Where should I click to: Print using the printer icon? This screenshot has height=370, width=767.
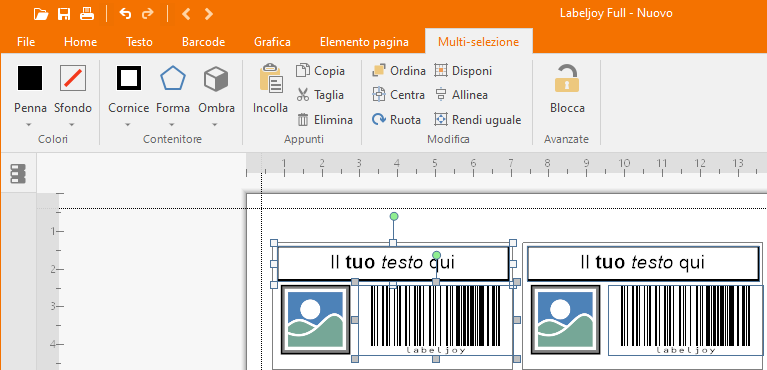click(x=87, y=14)
